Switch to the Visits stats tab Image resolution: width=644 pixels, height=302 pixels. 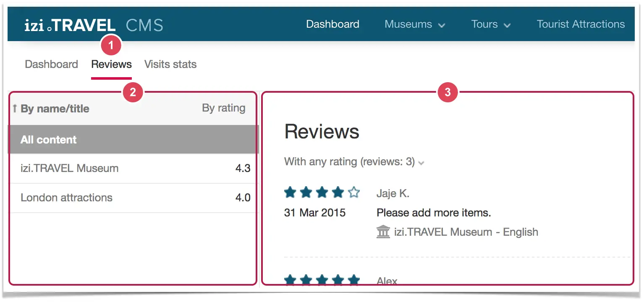[x=170, y=64]
